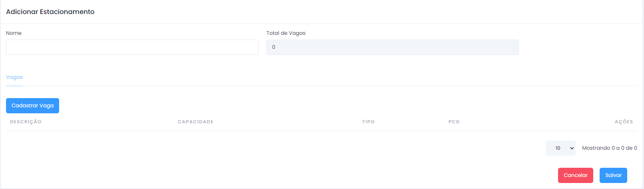Click the Mostrando 0 a 0 de 0 text
The width and height of the screenshot is (644, 189).
click(x=609, y=148)
